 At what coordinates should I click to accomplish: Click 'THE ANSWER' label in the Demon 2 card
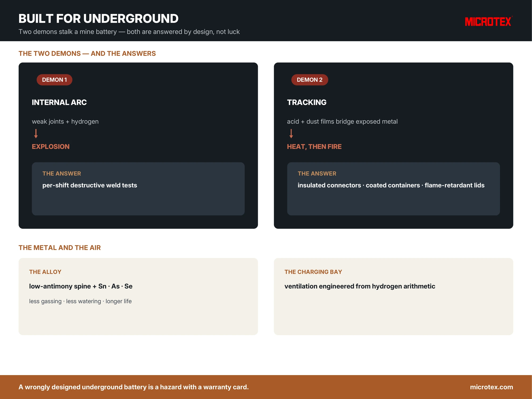tap(317, 174)
